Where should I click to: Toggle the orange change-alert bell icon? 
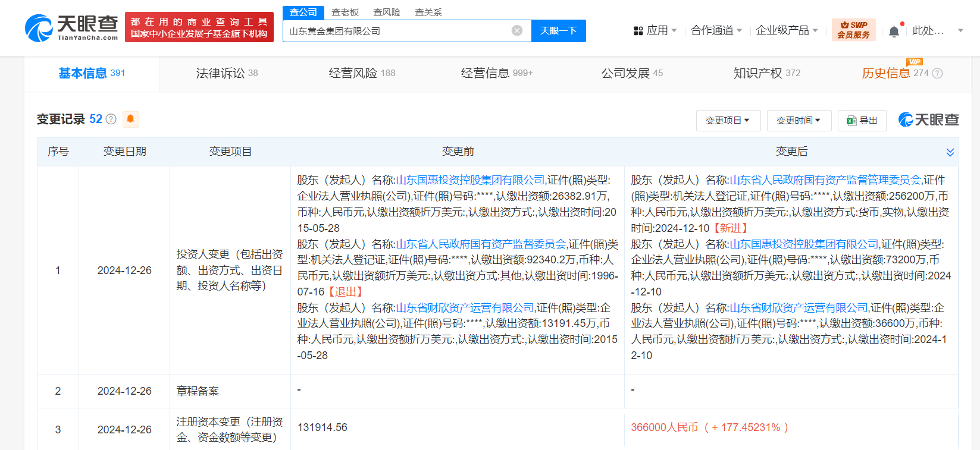pos(130,119)
